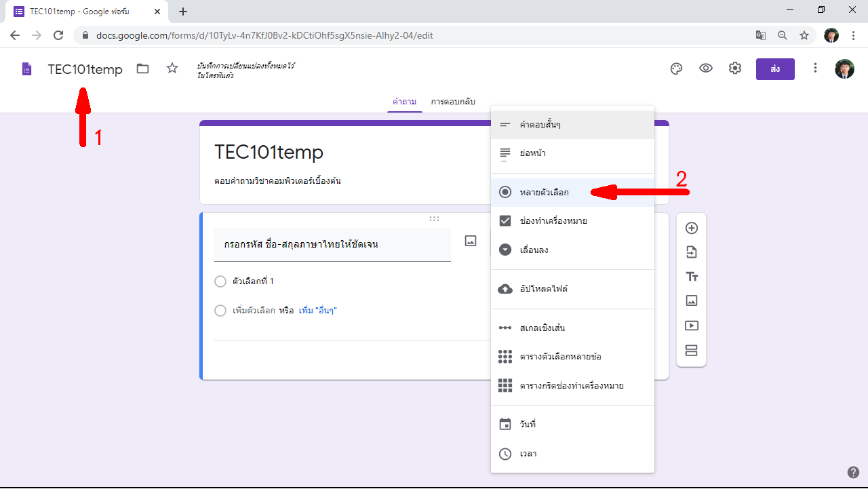This screenshot has width=868, height=489.
Task: Add video icon in side toolbar
Action: [x=692, y=326]
